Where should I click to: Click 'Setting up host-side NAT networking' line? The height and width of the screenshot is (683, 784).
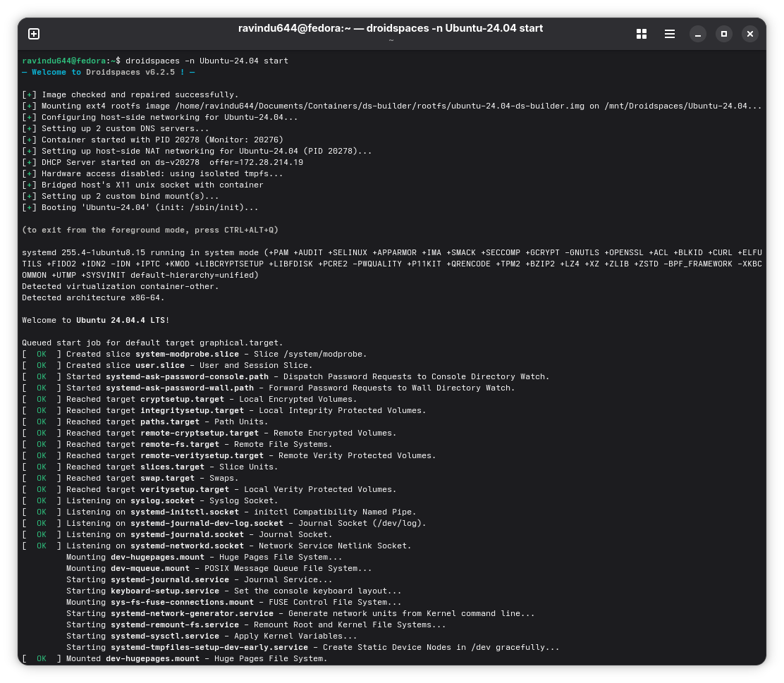[197, 151]
